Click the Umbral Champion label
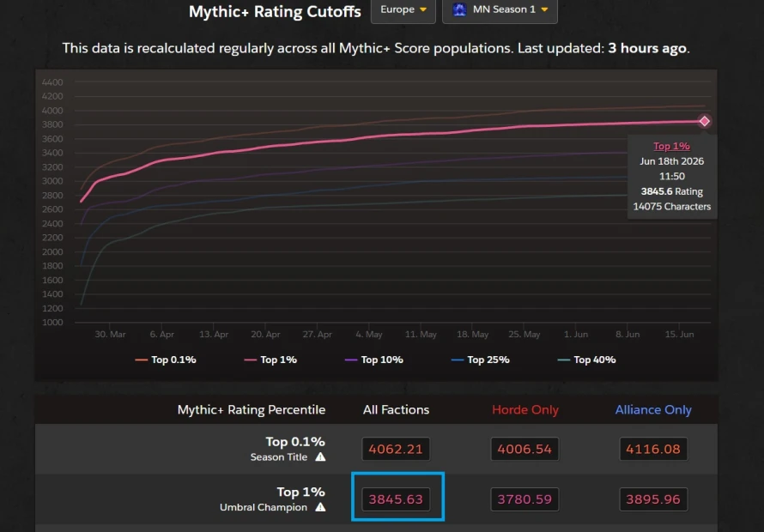The height and width of the screenshot is (532, 764). (264, 507)
